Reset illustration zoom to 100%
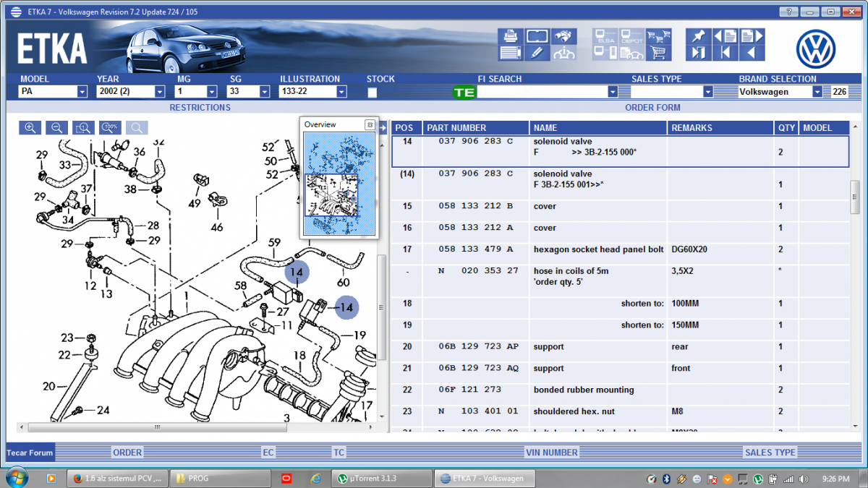The image size is (868, 488). (x=110, y=127)
